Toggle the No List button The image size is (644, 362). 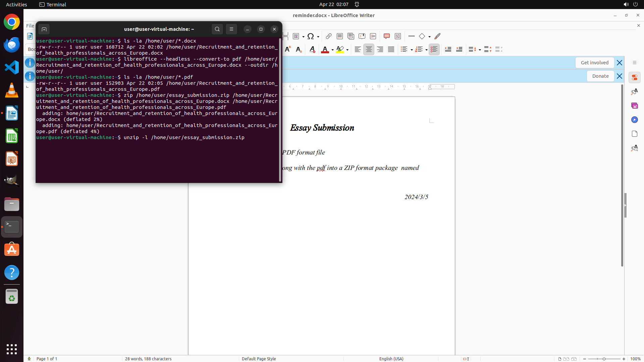point(434,50)
